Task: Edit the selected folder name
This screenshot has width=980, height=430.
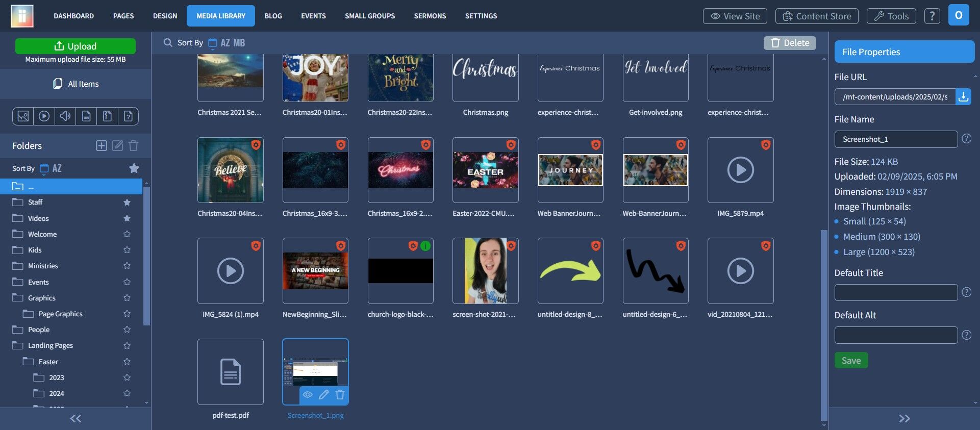Action: click(117, 146)
